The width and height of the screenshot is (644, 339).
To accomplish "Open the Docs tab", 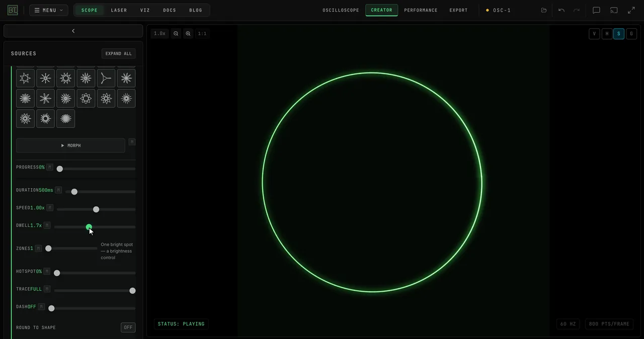I will [x=170, y=10].
